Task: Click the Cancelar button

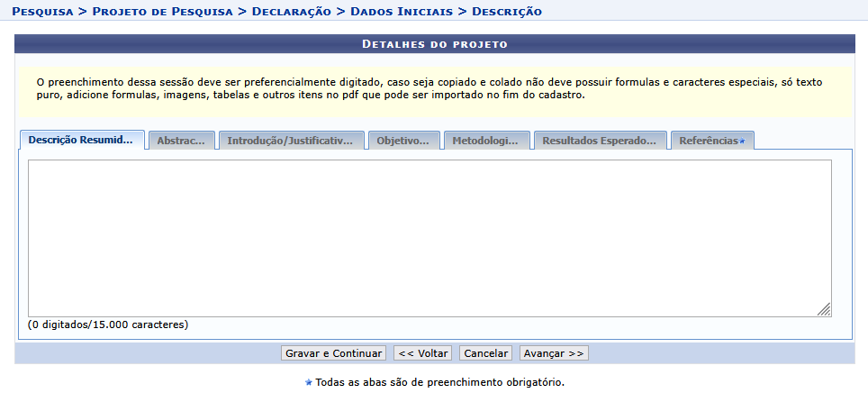Action: [485, 353]
